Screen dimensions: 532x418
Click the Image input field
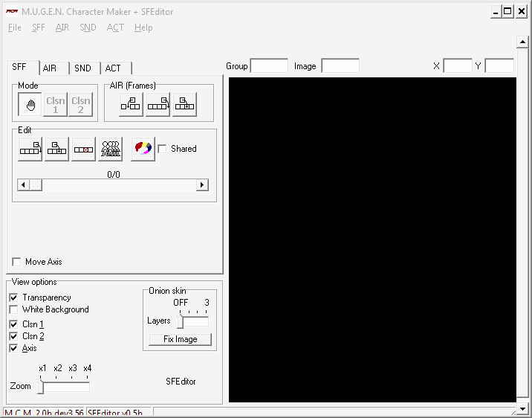coord(340,66)
